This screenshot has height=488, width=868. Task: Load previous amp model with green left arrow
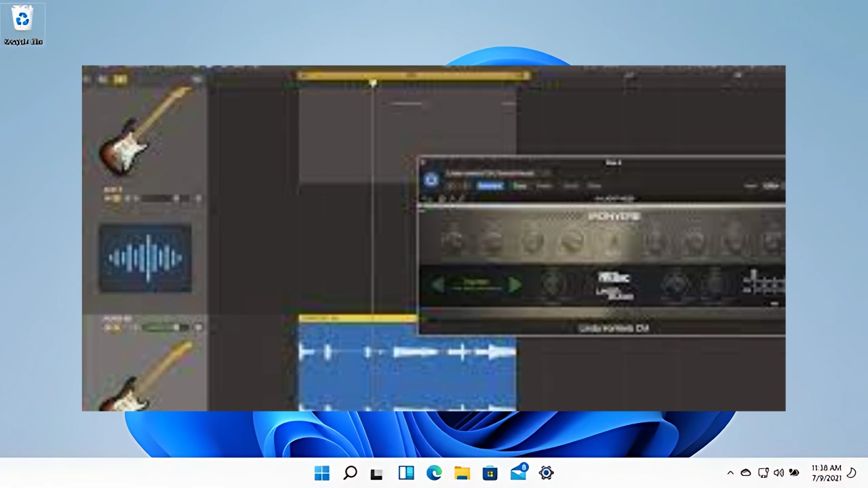[x=437, y=285]
